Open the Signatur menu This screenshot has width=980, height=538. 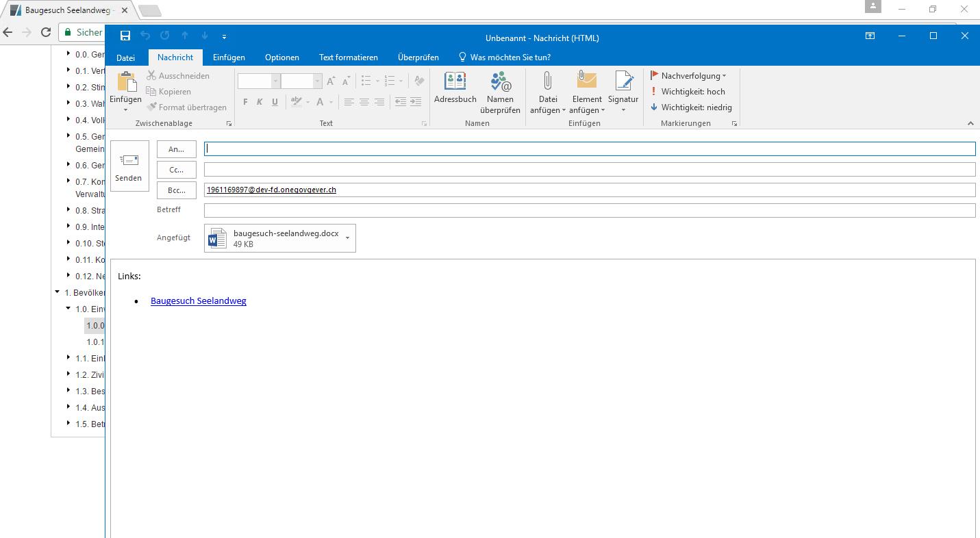[623, 92]
